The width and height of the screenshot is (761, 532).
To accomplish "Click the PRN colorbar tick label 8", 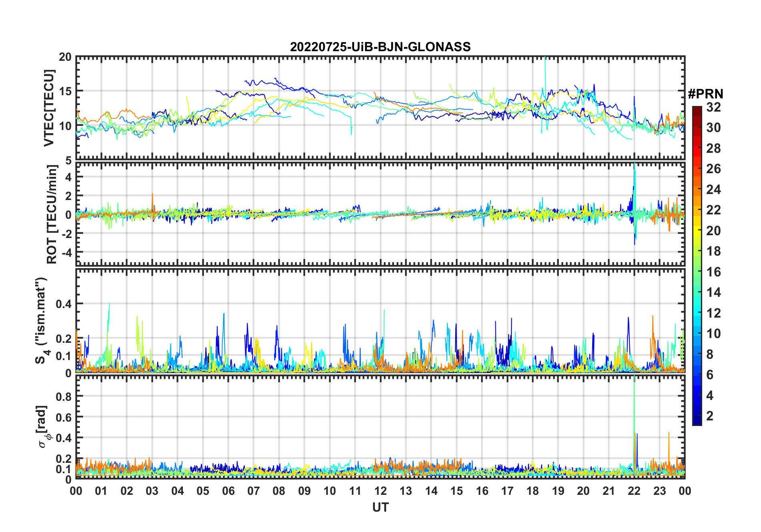I will pos(710,354).
